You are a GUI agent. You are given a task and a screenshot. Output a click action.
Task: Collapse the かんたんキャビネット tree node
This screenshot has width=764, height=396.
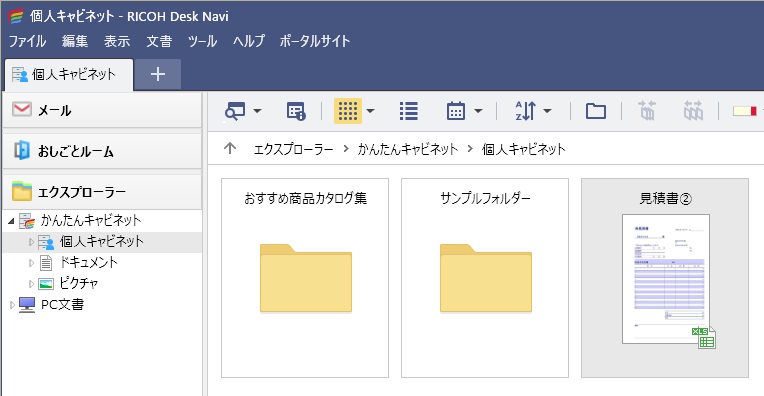(x=11, y=221)
